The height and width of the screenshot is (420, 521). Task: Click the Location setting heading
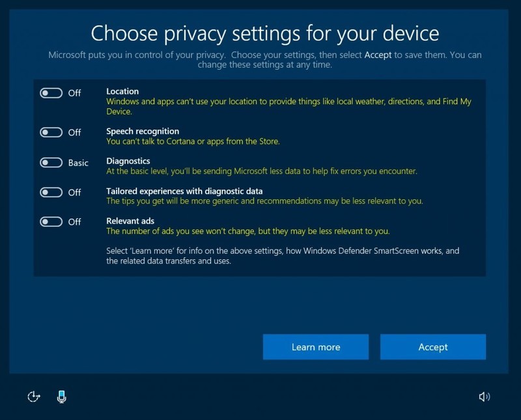tap(122, 91)
